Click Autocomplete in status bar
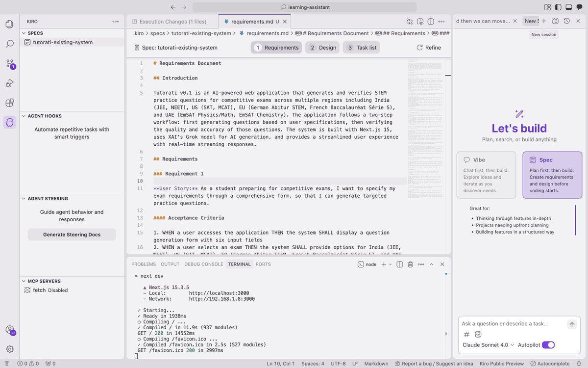Screen dimensions: 588x368 [550, 364]
